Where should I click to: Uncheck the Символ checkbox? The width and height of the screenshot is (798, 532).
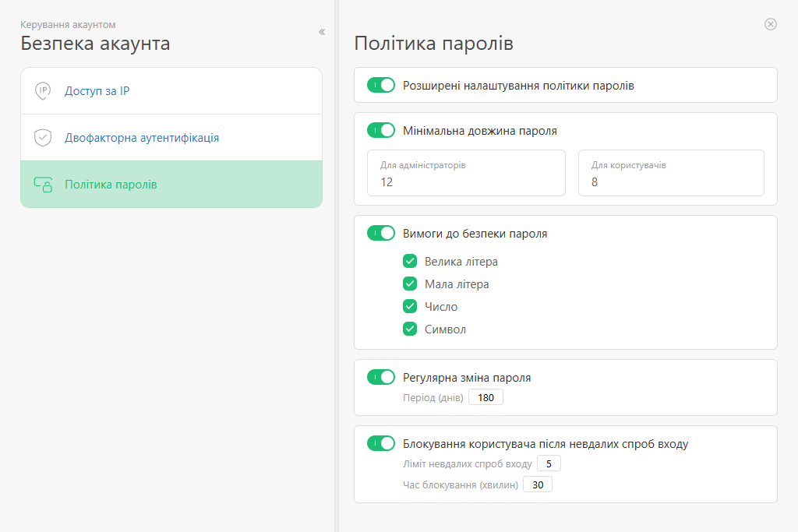click(410, 329)
